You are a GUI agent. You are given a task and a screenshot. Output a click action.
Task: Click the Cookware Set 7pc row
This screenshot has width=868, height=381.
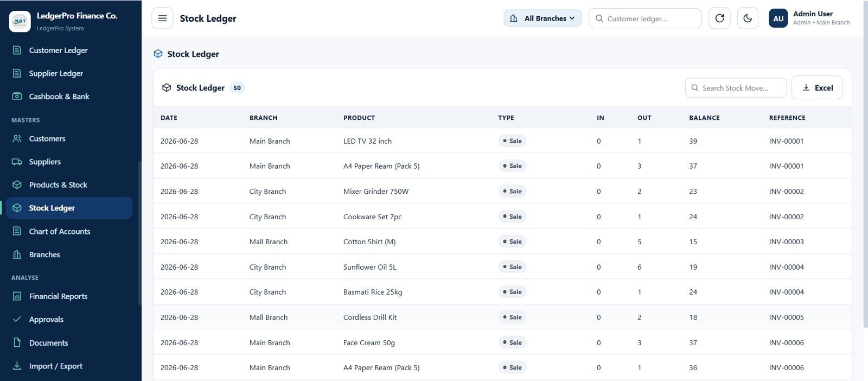(502, 217)
